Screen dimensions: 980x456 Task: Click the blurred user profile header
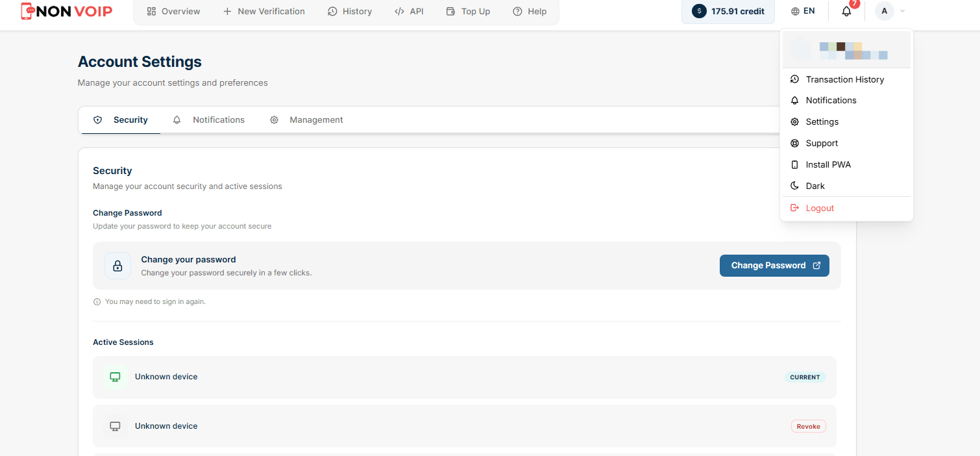(x=846, y=49)
